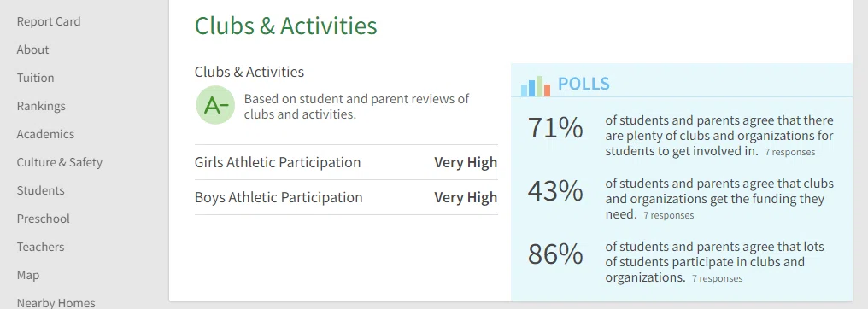Viewport: 868px width, 309px height.
Task: Jump to Academics section
Action: point(45,134)
